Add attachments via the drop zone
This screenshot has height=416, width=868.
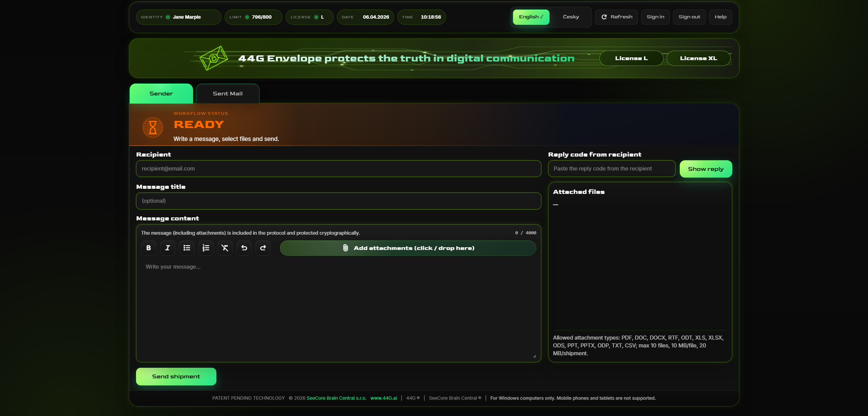pos(408,248)
